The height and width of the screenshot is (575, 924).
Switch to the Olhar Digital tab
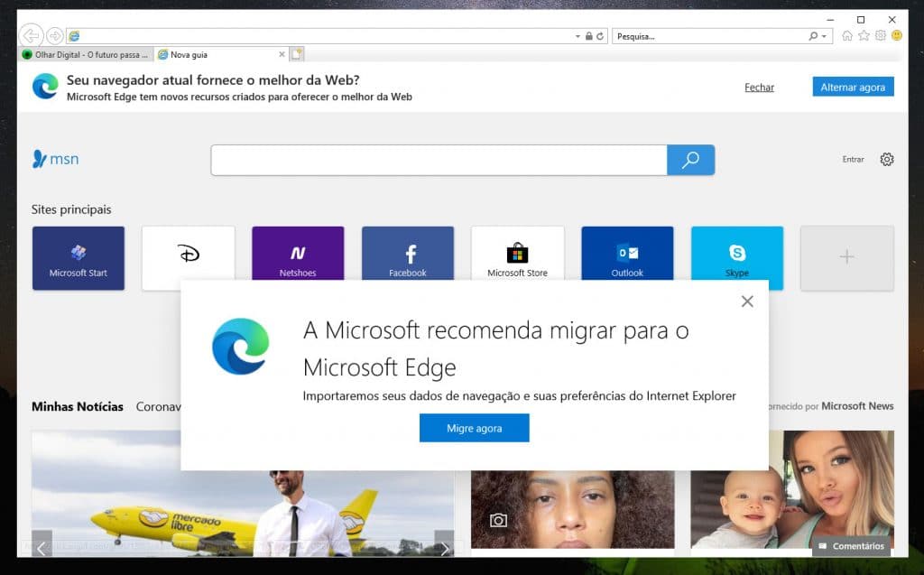coord(86,54)
